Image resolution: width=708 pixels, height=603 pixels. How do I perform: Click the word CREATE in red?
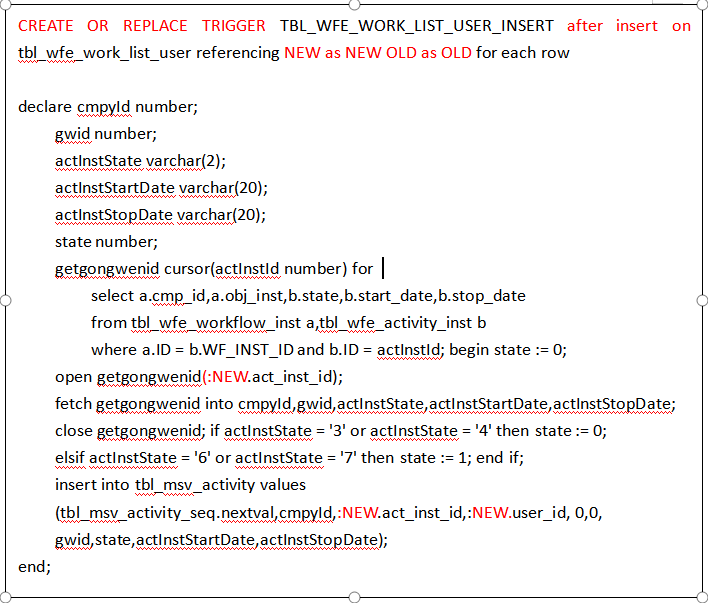pyautogui.click(x=46, y=26)
